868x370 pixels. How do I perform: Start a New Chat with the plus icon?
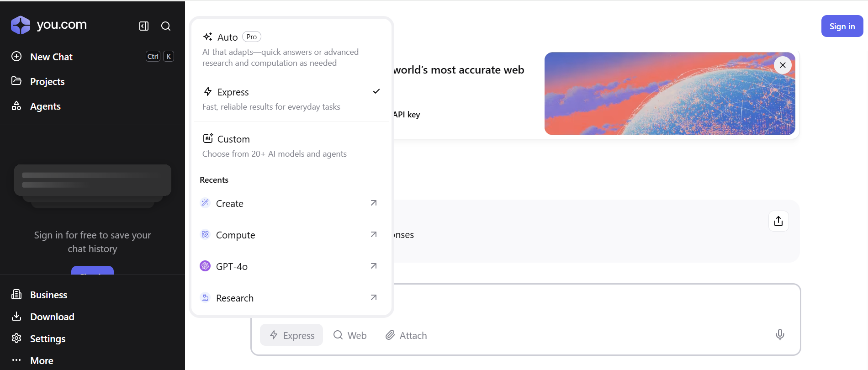point(16,56)
